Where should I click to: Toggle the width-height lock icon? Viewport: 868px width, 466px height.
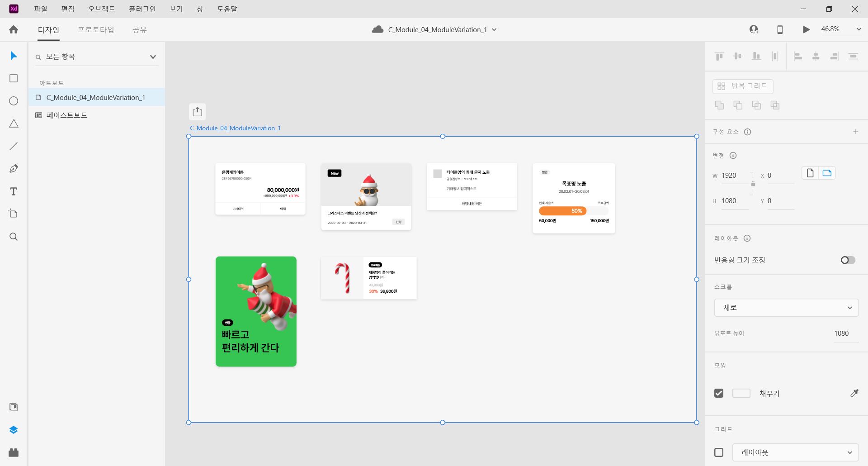click(x=753, y=184)
